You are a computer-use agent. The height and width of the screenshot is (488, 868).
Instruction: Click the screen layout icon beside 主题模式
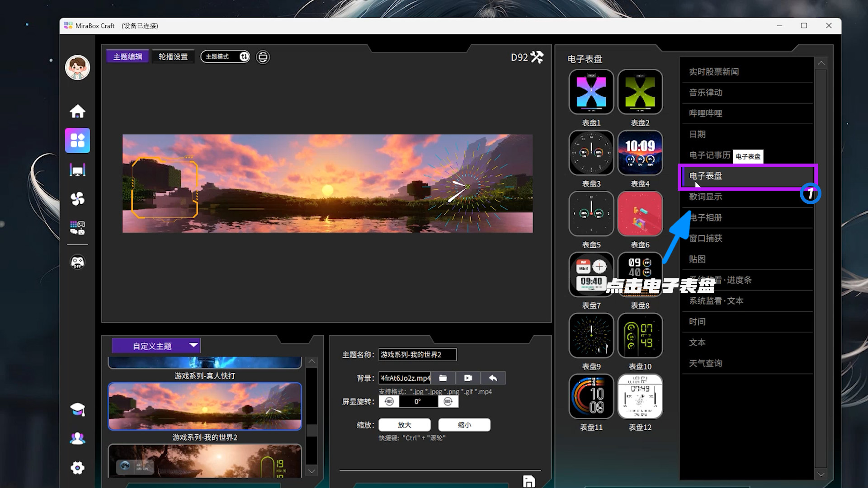[263, 57]
